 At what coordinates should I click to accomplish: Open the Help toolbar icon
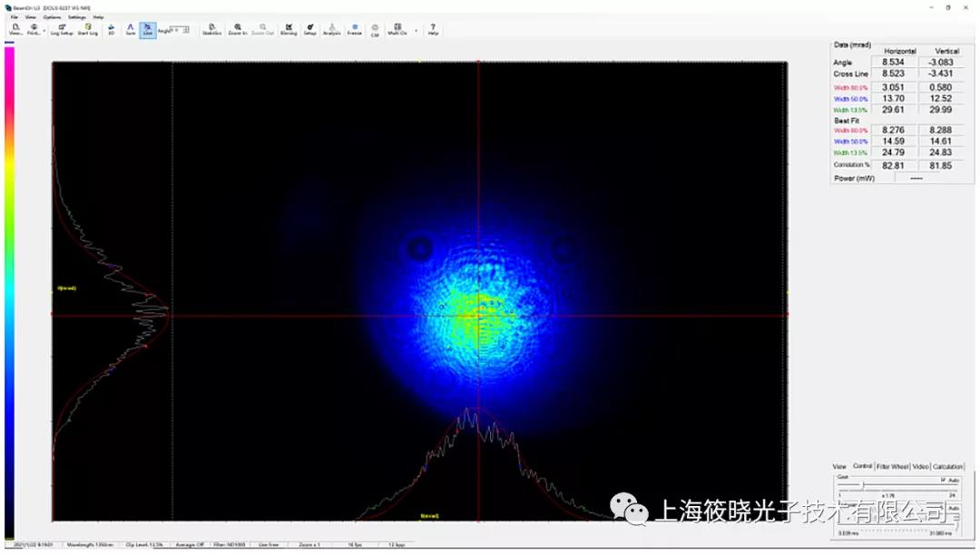coord(433,29)
